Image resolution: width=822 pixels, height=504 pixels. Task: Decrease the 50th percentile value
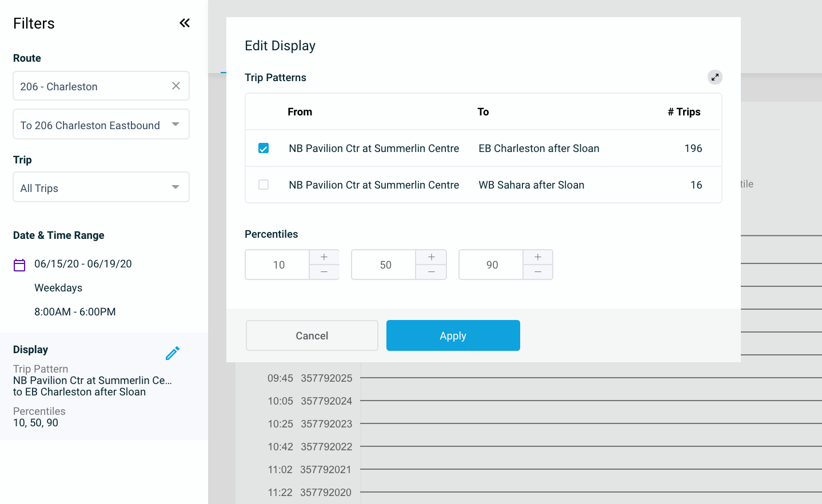pos(431,272)
